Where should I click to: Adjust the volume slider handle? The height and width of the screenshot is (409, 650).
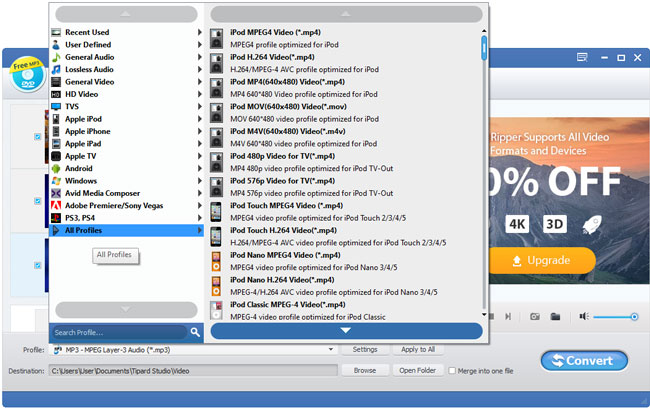[634, 317]
